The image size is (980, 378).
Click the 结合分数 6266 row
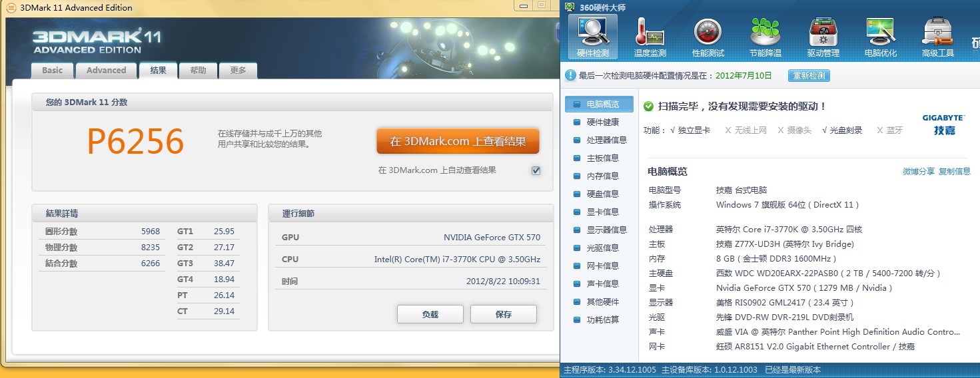[x=103, y=264]
